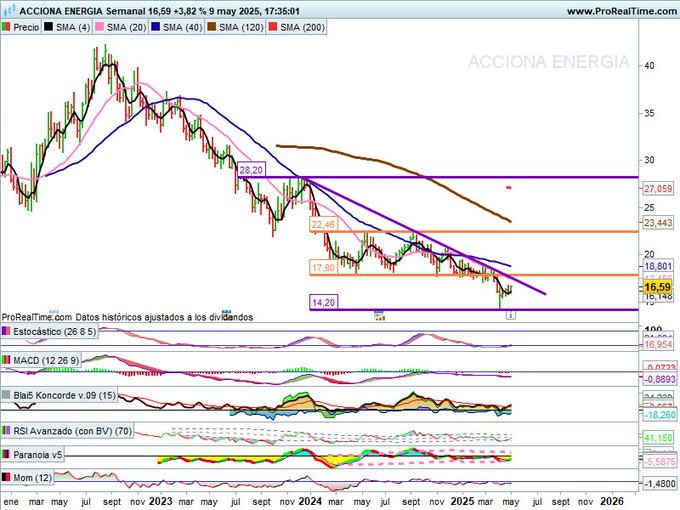This screenshot has width=680, height=510.
Task: Click the 2023 year label on time axis
Action: pyautogui.click(x=160, y=501)
